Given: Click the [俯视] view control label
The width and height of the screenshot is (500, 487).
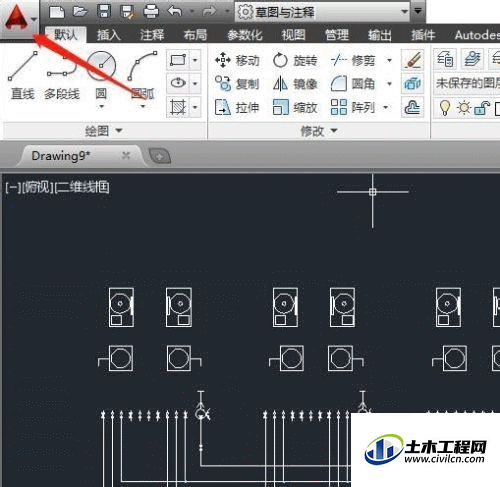Looking at the screenshot, I should pyautogui.click(x=37, y=187).
